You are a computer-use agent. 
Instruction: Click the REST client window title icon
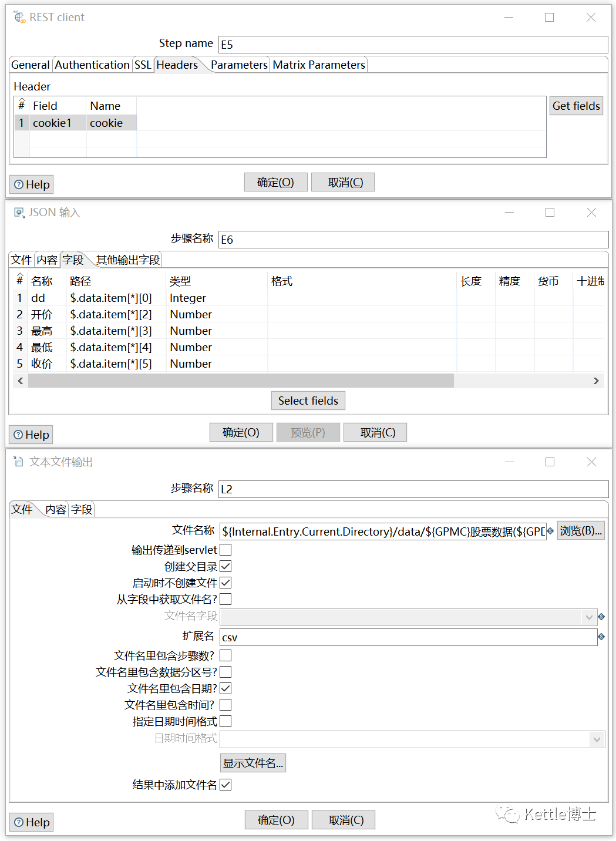[x=20, y=18]
